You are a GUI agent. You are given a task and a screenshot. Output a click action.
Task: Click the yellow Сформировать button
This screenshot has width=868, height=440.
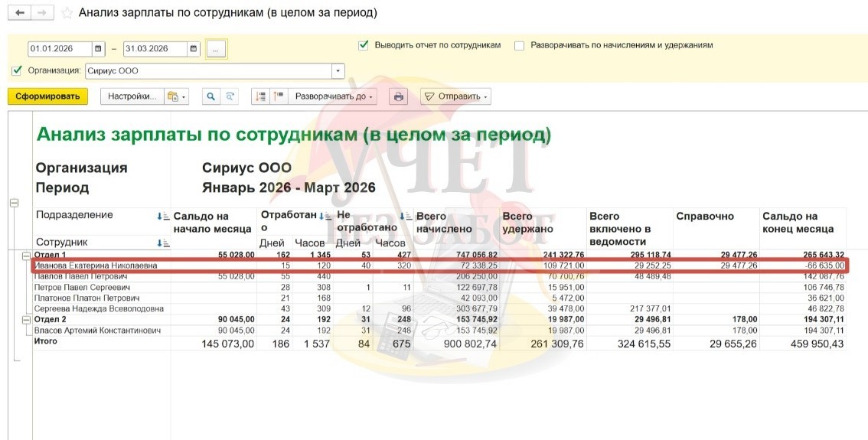[x=47, y=96]
